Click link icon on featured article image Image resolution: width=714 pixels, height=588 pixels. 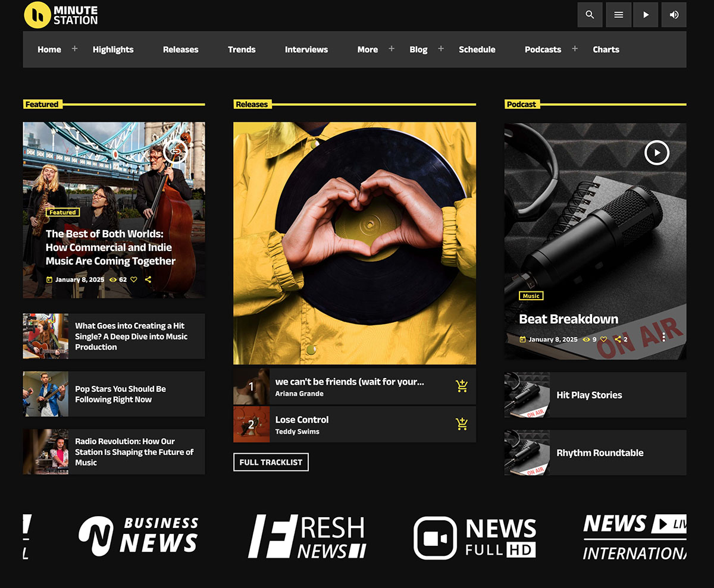[x=175, y=152]
